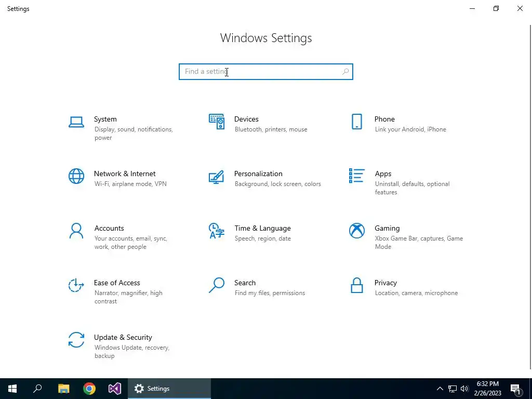
Task: Click the Time & Language icon
Action: [217, 231]
